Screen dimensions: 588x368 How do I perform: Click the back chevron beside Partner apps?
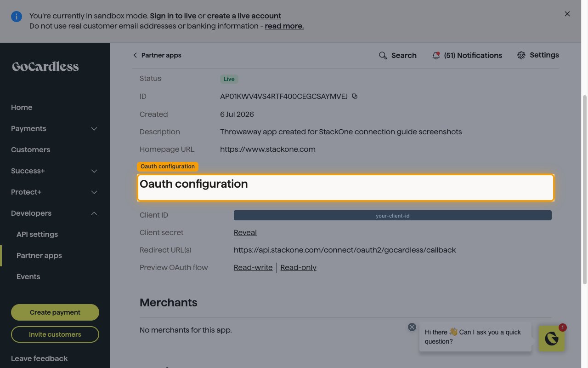tap(135, 55)
